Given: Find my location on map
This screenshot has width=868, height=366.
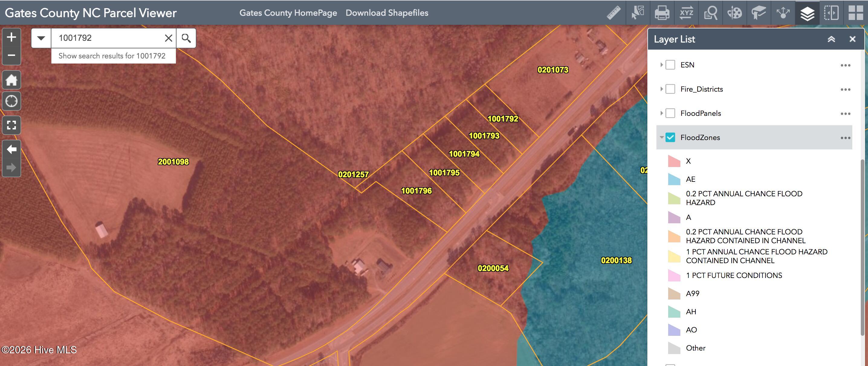Looking at the screenshot, I should tap(11, 101).
